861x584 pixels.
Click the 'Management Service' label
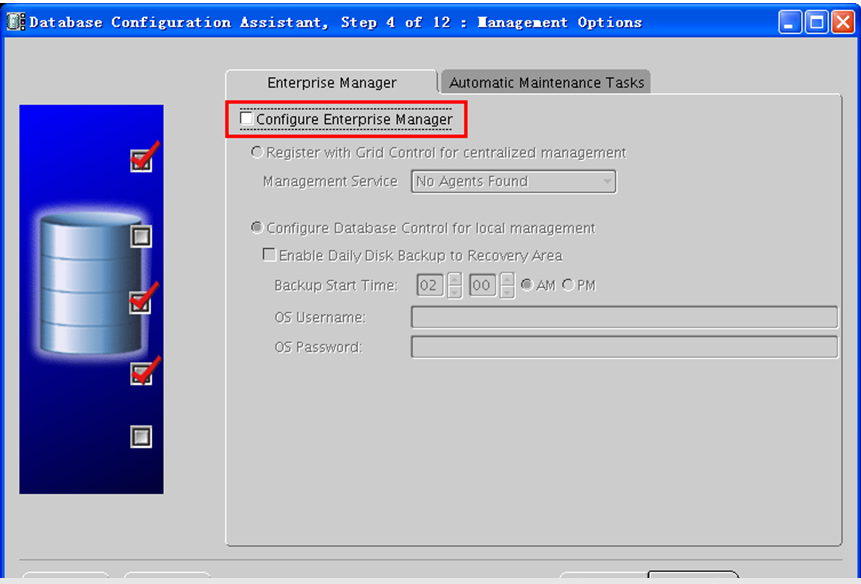(330, 181)
